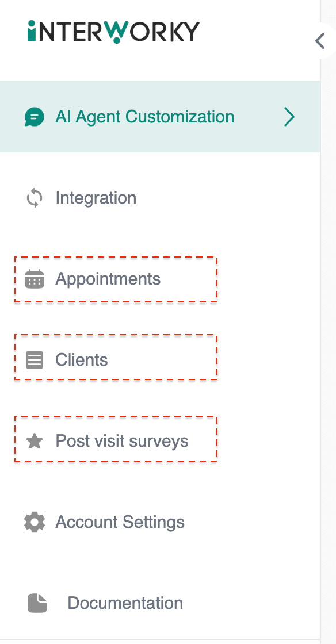336x644 pixels.
Task: Click the sync arrows Integration icon
Action: pos(35,198)
